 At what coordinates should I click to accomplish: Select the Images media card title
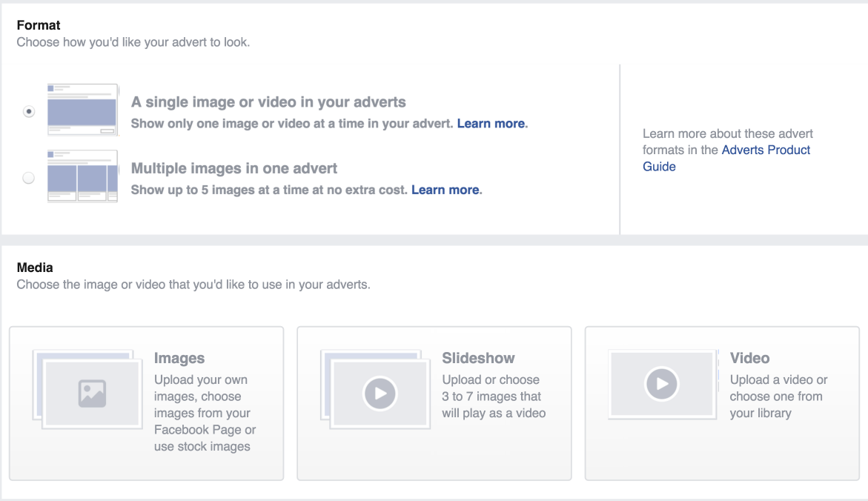(179, 358)
